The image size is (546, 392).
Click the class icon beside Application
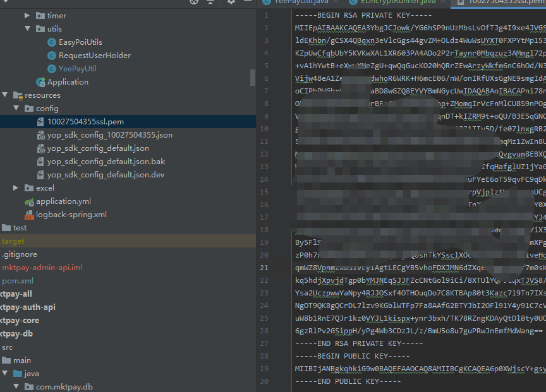40,81
